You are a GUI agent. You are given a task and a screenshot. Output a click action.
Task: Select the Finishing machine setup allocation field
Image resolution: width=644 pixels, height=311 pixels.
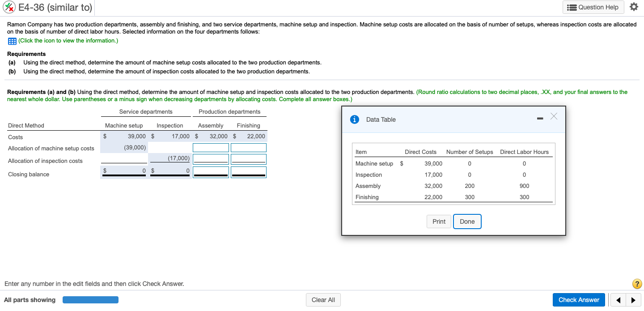tap(249, 148)
